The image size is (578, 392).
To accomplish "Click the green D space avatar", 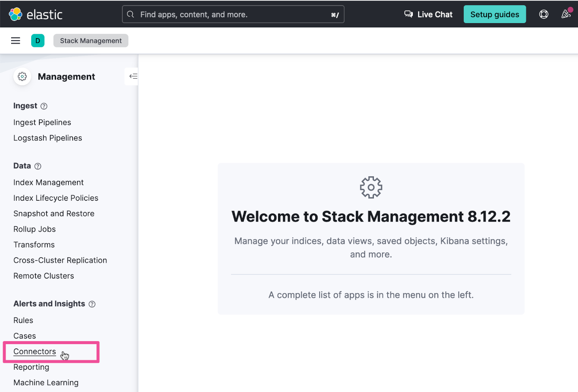I will click(38, 41).
